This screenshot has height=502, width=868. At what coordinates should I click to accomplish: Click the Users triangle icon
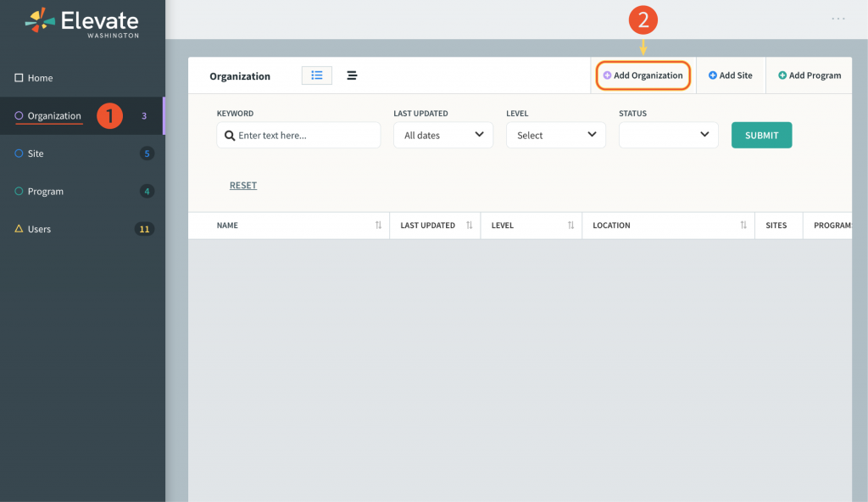(x=19, y=228)
